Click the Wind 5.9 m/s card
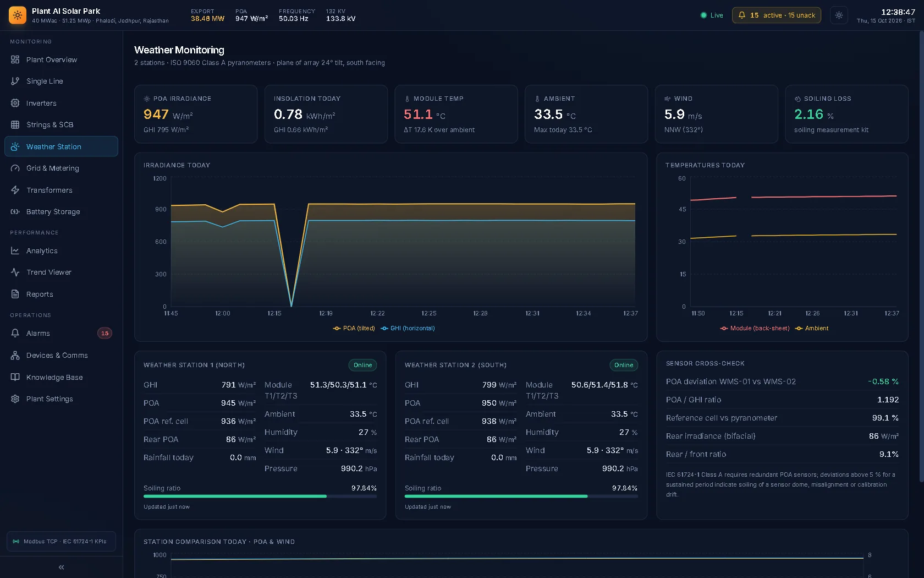 pyautogui.click(x=716, y=114)
